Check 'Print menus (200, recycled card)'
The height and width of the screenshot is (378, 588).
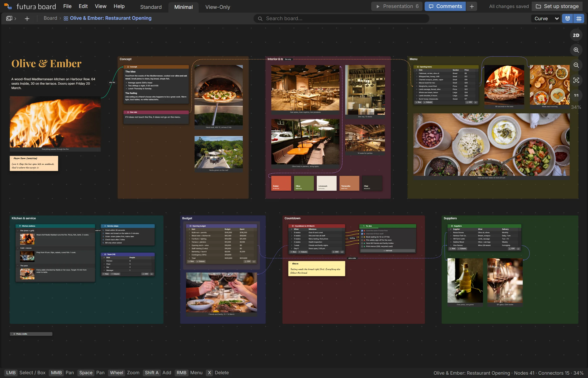pyautogui.click(x=362, y=247)
